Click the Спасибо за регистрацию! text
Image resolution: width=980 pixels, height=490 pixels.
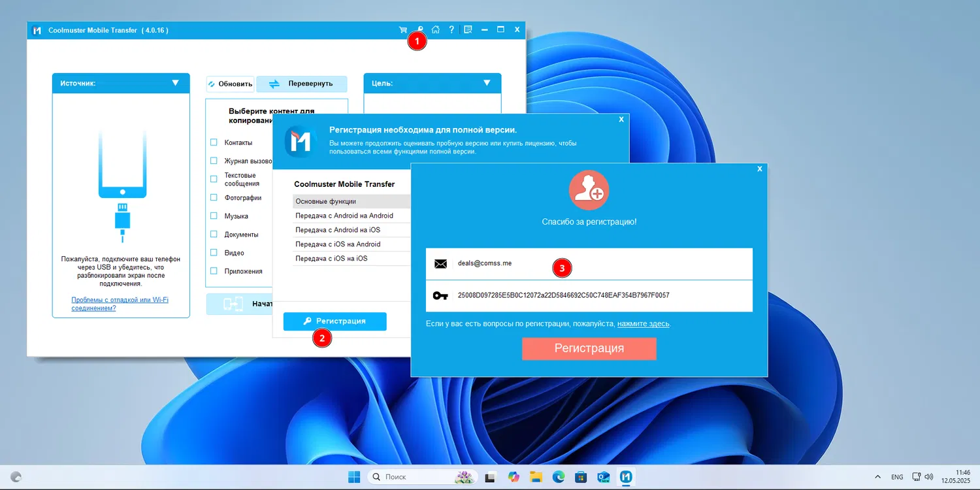tap(589, 222)
